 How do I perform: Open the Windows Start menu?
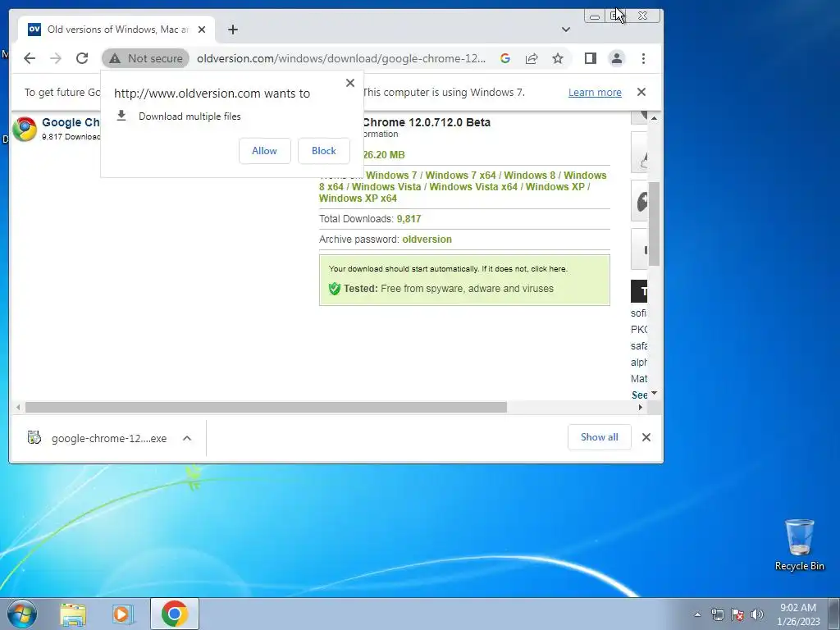[x=22, y=614]
